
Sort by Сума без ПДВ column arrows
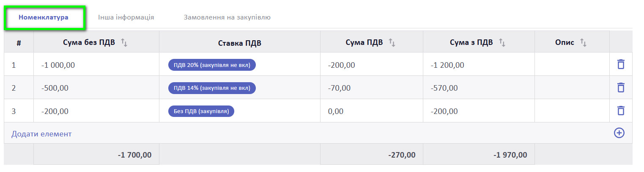tap(124, 42)
